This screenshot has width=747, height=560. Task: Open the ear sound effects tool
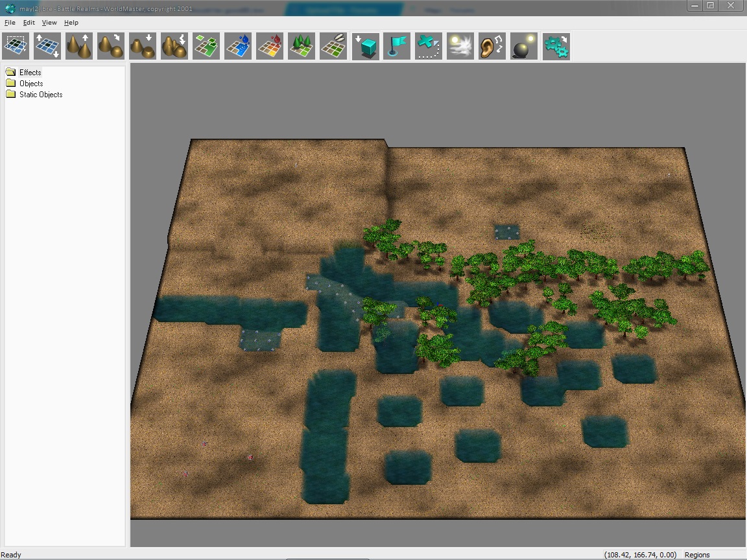tap(492, 46)
